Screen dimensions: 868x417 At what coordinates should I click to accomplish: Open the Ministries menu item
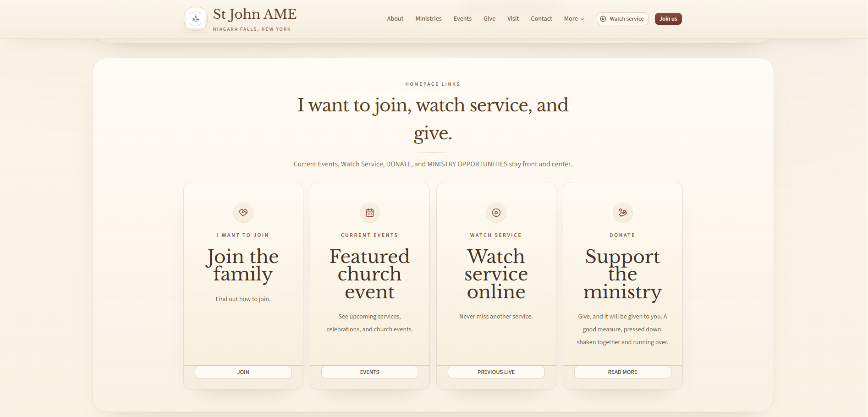[x=428, y=19]
